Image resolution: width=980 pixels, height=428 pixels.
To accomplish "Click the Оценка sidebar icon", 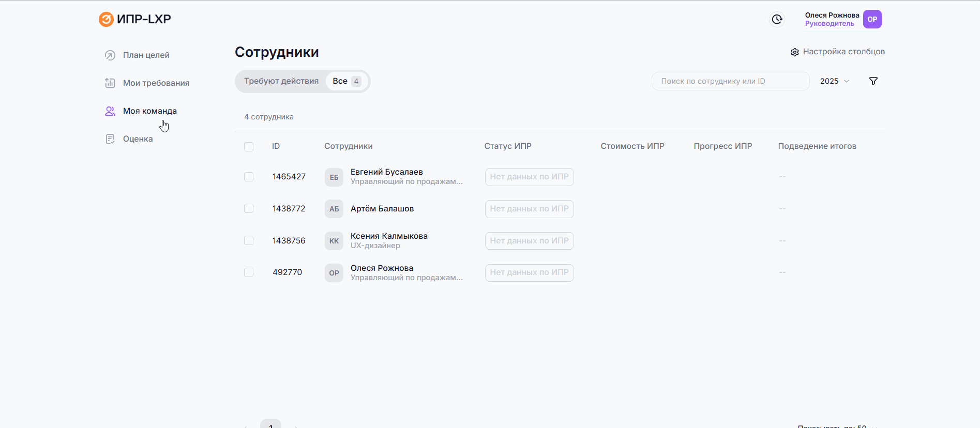I will pos(110,139).
